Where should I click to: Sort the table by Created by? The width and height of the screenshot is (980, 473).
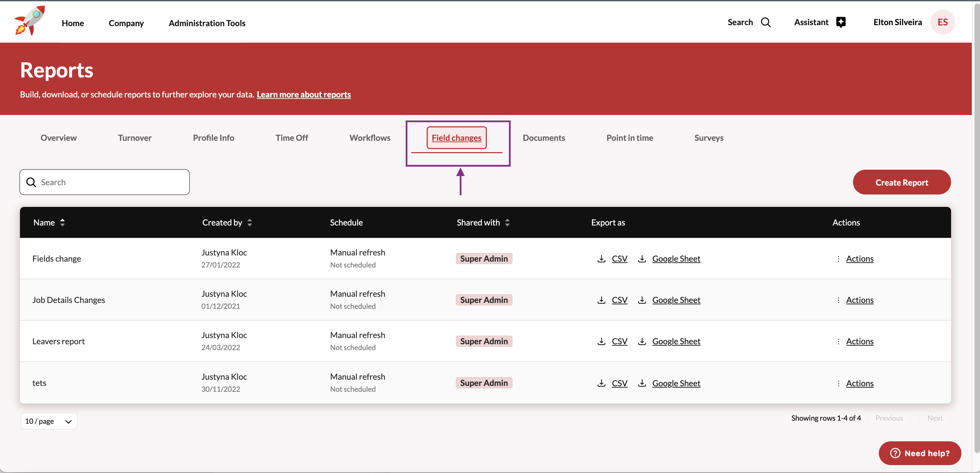pyautogui.click(x=249, y=223)
